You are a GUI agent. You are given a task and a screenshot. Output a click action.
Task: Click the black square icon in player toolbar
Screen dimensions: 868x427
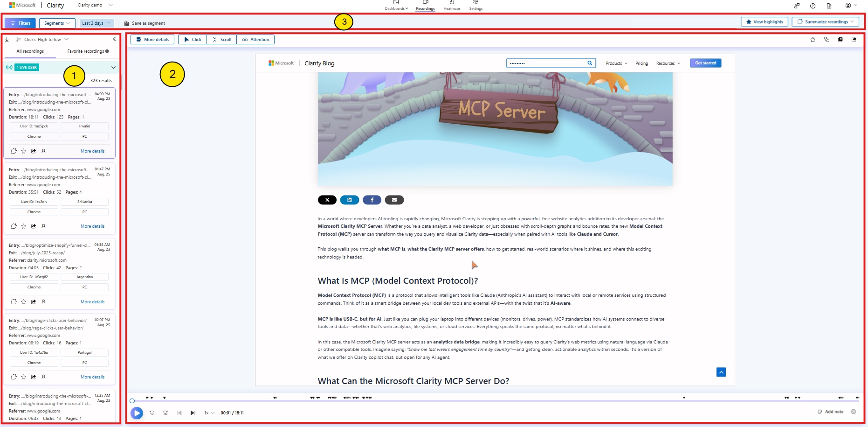pos(840,40)
